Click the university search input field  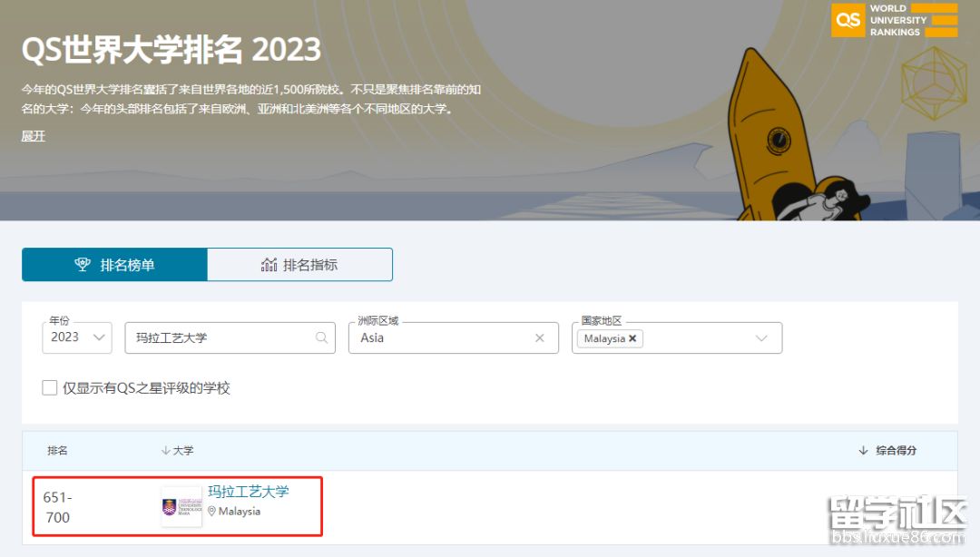click(x=230, y=337)
